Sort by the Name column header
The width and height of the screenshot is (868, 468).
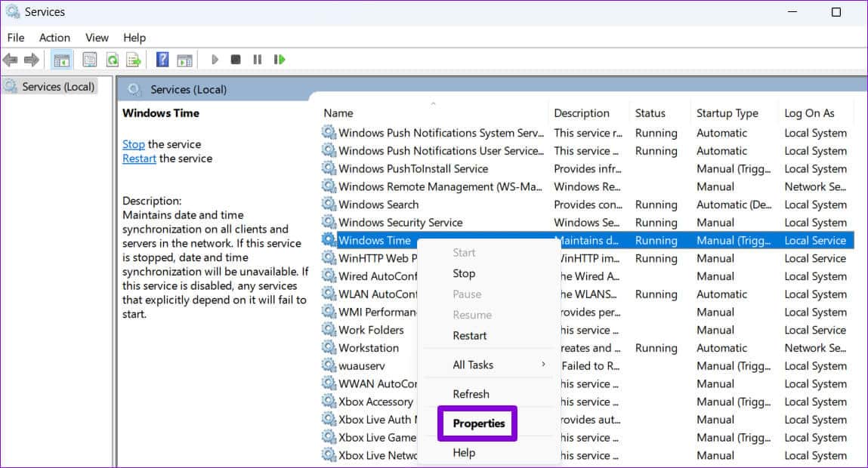point(338,113)
